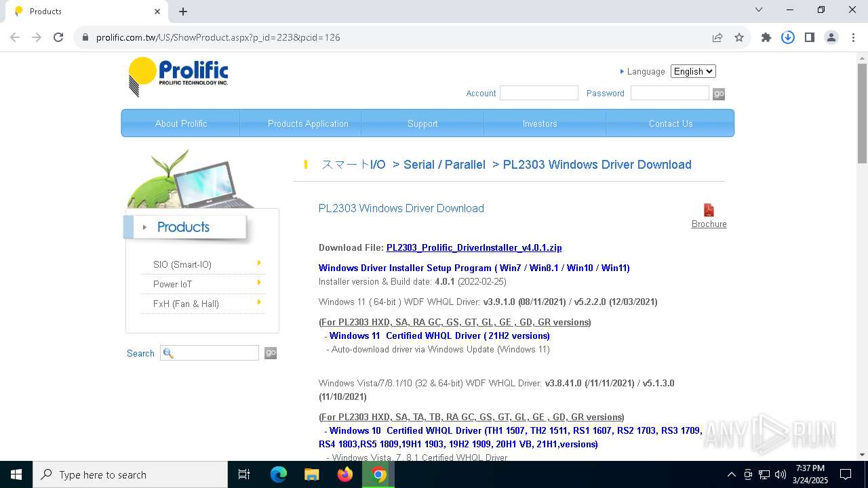868x488 pixels.
Task: Download PL2303_Prolific_DriverInstaller_v4.0.1.zip
Action: (474, 247)
